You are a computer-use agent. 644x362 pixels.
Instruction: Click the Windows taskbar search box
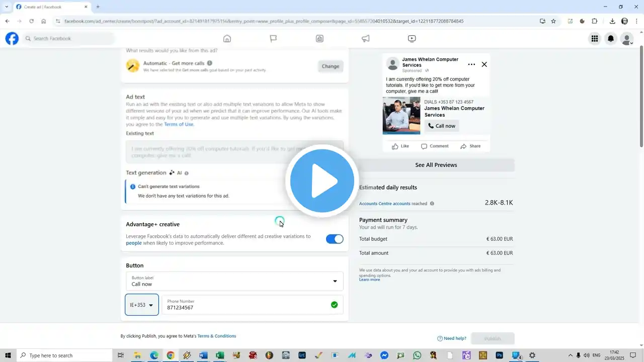[x=64, y=355]
